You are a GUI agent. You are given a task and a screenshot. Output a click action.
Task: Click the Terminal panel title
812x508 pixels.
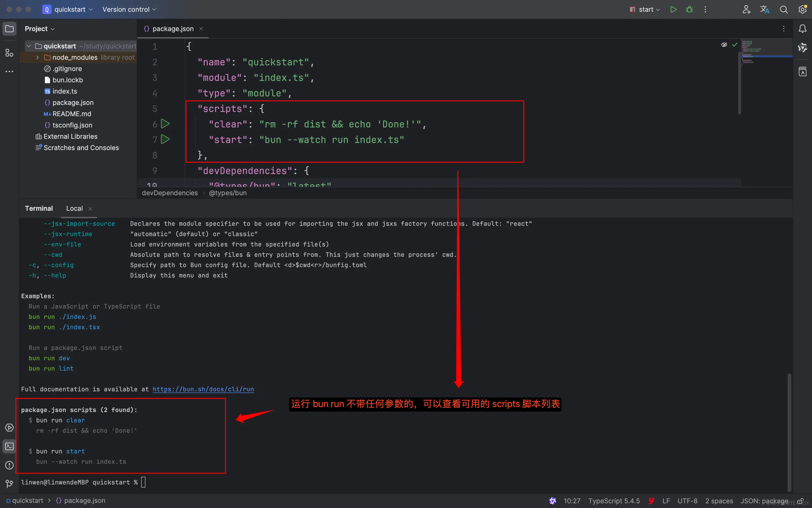(x=39, y=208)
